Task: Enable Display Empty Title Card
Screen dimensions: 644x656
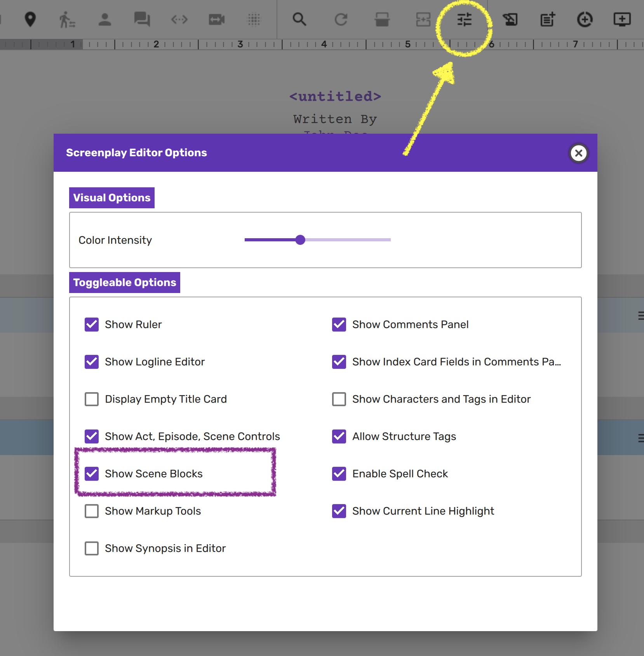Action: (92, 399)
